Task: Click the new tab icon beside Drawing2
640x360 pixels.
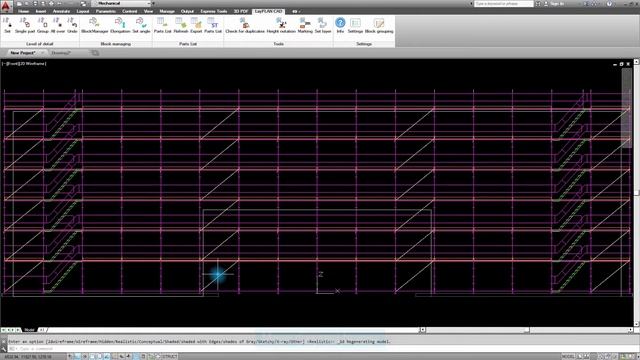Action: [95, 53]
